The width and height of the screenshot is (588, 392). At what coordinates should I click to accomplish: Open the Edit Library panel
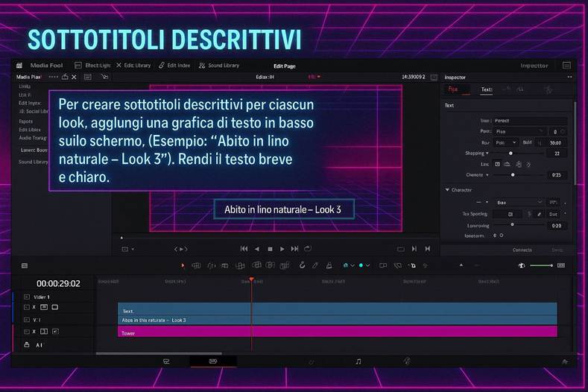[133, 66]
